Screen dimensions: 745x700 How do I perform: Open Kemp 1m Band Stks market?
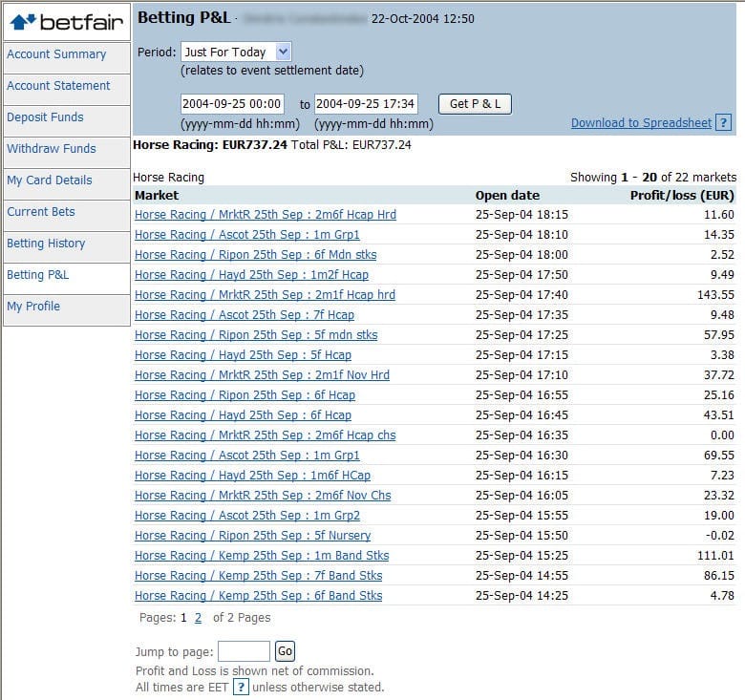(x=262, y=556)
